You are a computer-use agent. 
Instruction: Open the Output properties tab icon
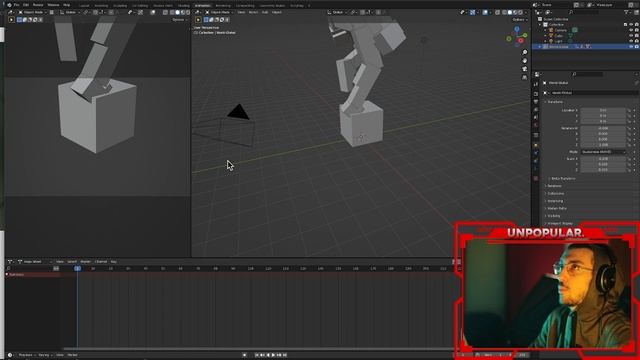(536, 102)
